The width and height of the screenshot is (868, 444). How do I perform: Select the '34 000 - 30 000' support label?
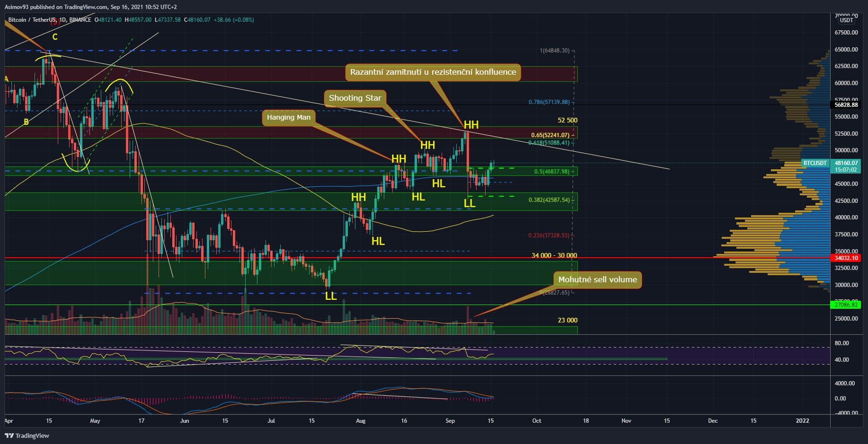(x=554, y=255)
